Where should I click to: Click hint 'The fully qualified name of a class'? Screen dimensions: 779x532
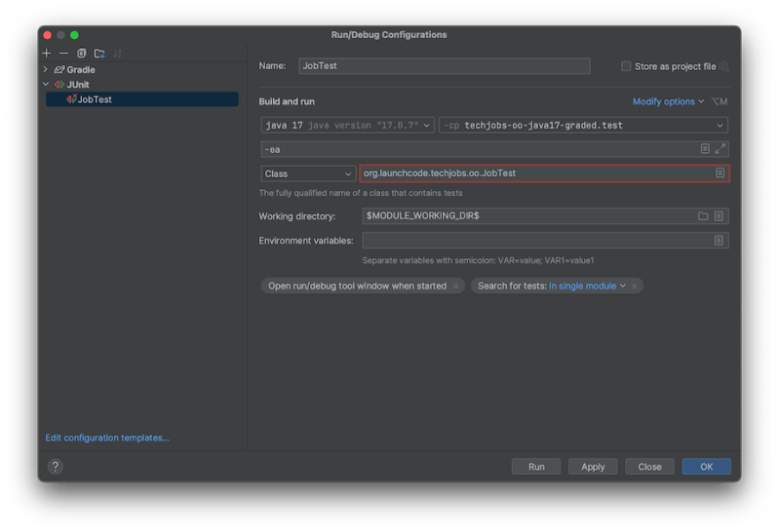pyautogui.click(x=361, y=193)
